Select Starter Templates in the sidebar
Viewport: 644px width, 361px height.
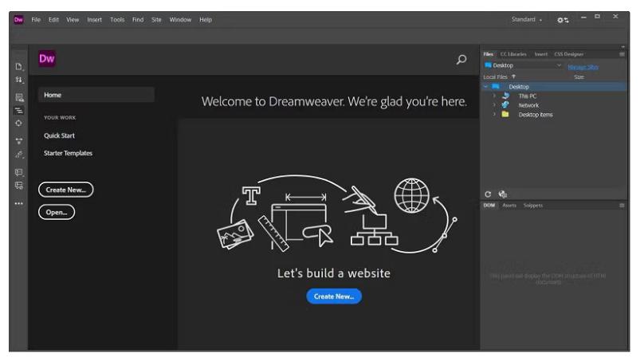(x=68, y=153)
